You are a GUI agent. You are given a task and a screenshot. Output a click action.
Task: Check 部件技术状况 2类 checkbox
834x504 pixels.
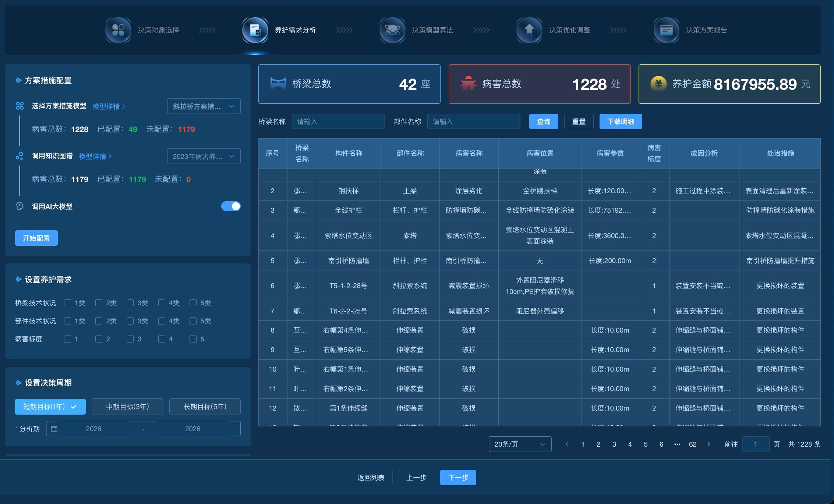[99, 321]
